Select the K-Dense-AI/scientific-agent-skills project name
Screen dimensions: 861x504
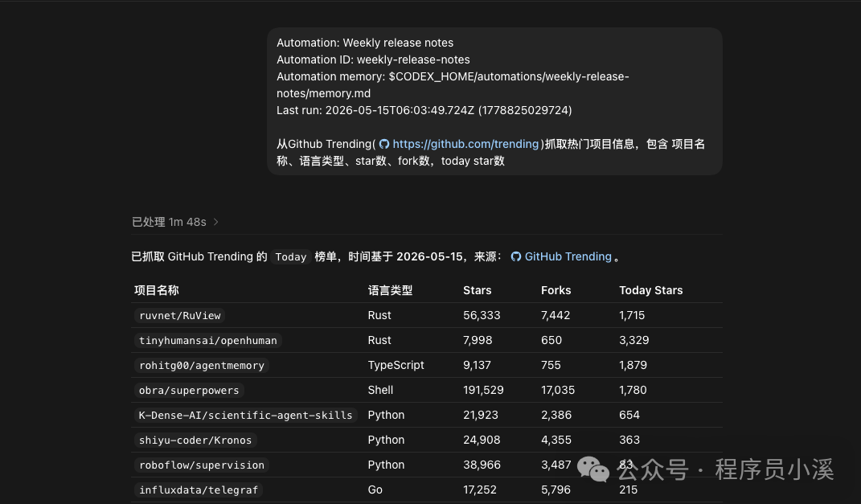coord(245,415)
